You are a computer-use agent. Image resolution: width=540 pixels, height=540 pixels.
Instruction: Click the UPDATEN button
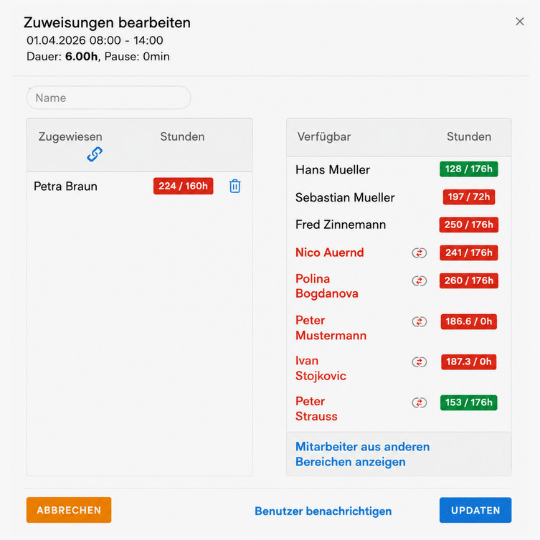point(475,510)
